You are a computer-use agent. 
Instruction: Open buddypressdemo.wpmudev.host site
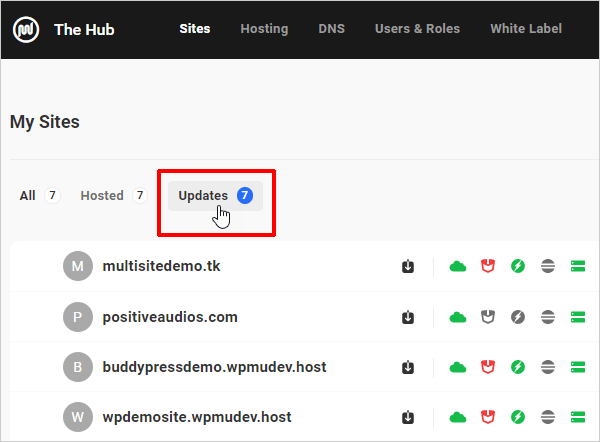pos(214,367)
